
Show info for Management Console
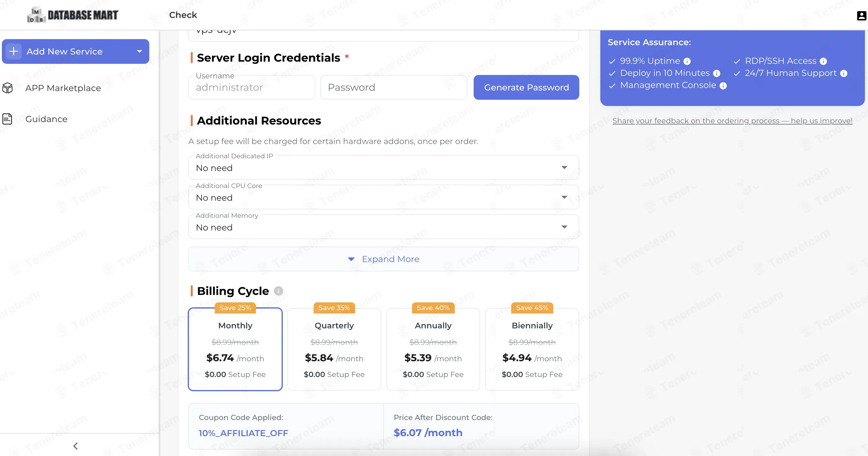click(x=723, y=85)
